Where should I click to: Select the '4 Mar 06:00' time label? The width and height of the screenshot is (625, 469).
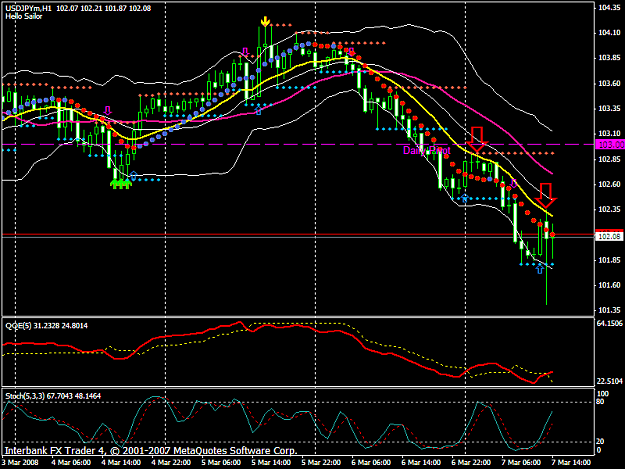pos(71,463)
